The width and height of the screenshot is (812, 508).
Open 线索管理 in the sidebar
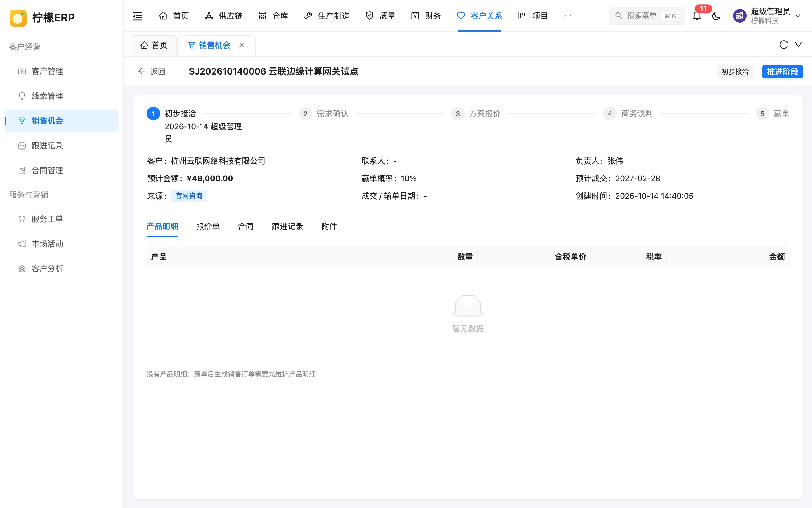(x=62, y=96)
